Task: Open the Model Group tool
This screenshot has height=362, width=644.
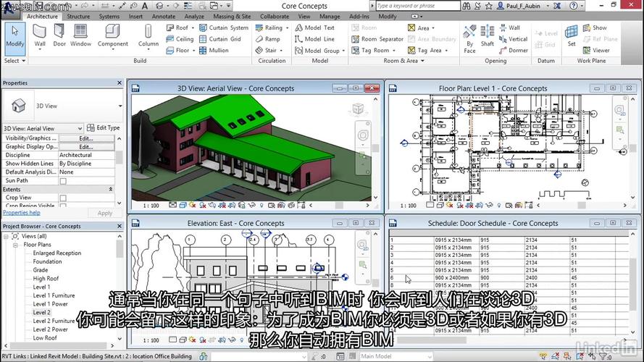Action: tap(320, 51)
